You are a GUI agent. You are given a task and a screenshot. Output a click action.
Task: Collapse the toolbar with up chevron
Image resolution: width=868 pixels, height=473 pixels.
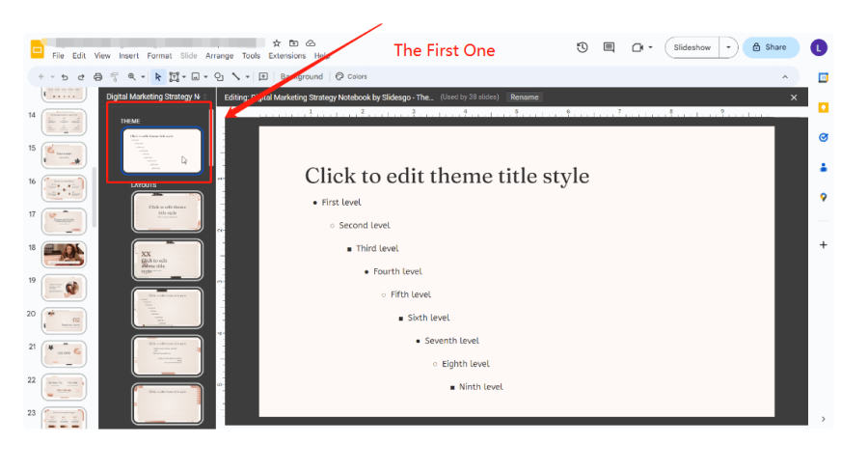[x=785, y=77]
